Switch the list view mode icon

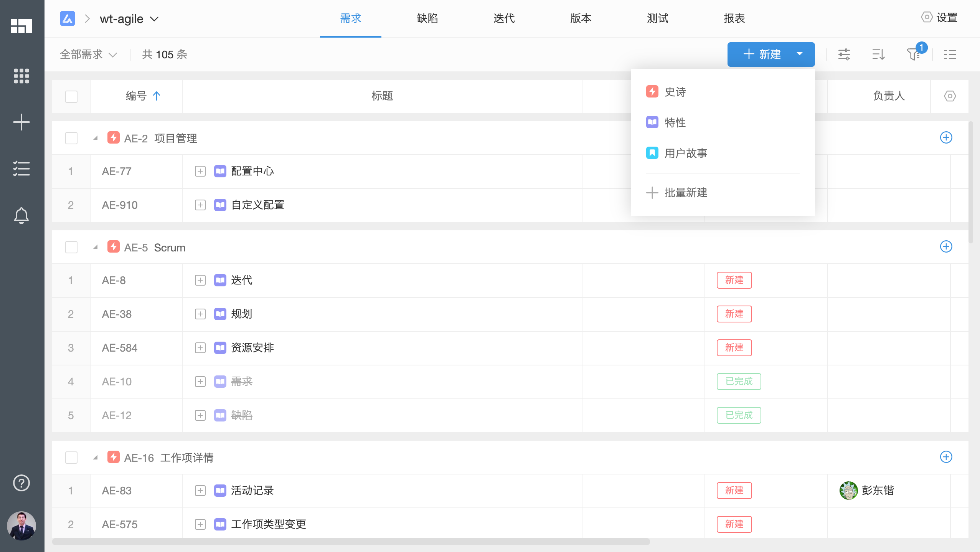tap(950, 54)
